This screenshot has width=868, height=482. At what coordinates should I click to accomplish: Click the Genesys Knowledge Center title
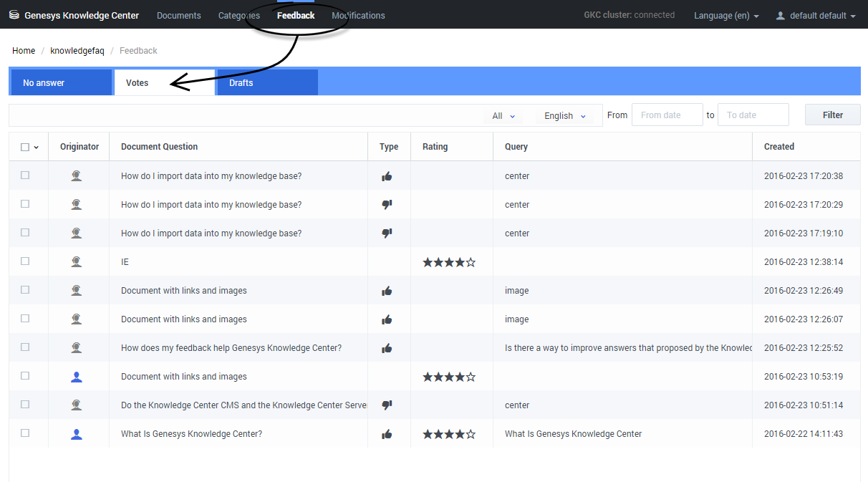[x=82, y=15]
